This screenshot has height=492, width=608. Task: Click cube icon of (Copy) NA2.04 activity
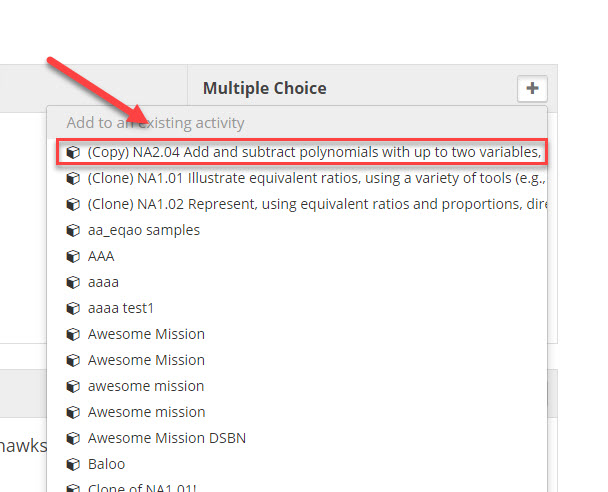73,152
